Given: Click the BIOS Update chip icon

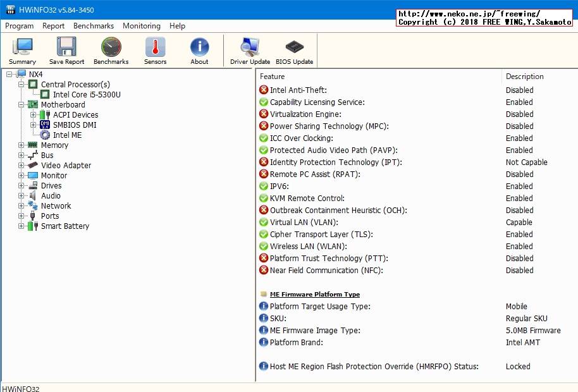Looking at the screenshot, I should pyautogui.click(x=294, y=51).
